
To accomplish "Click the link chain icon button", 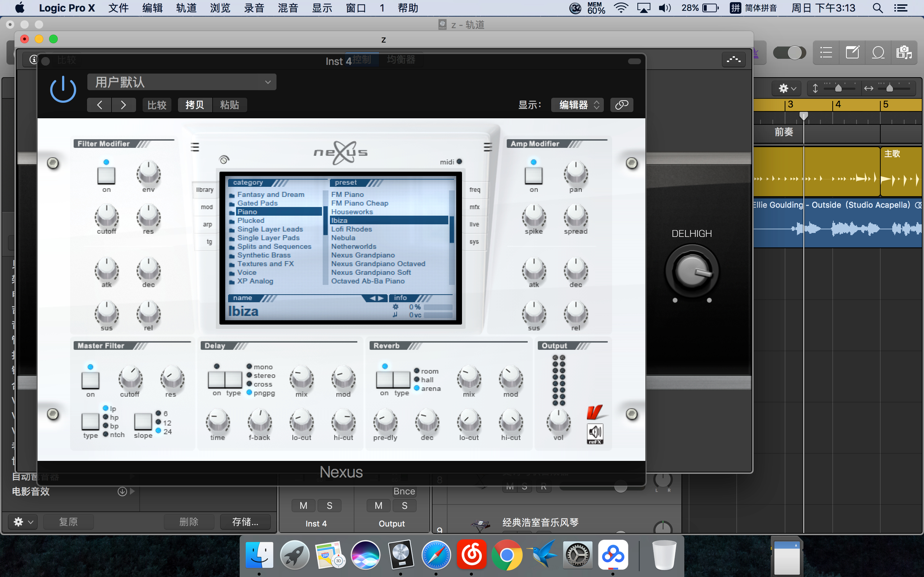I will coord(622,105).
